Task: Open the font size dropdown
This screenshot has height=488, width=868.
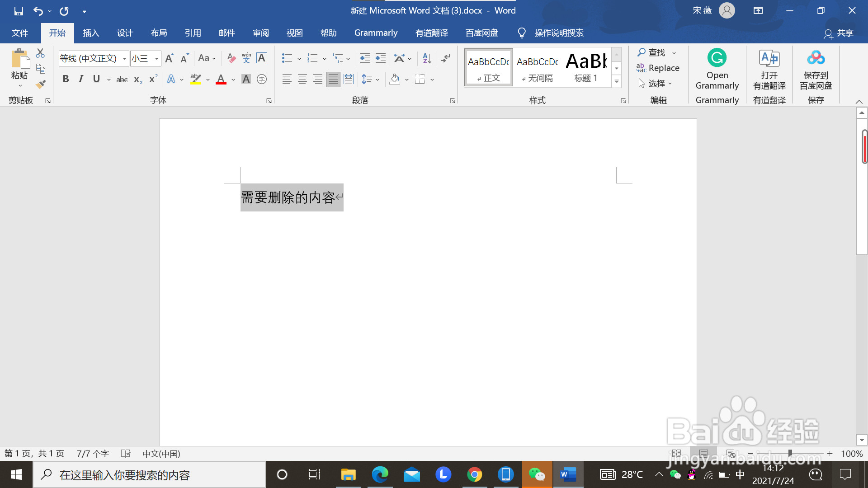Action: [x=156, y=59]
